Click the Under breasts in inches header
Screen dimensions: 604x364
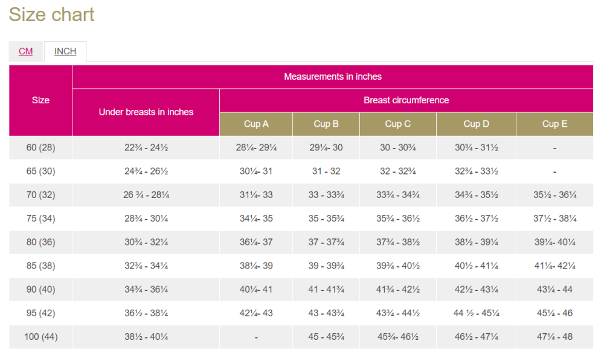tap(146, 112)
